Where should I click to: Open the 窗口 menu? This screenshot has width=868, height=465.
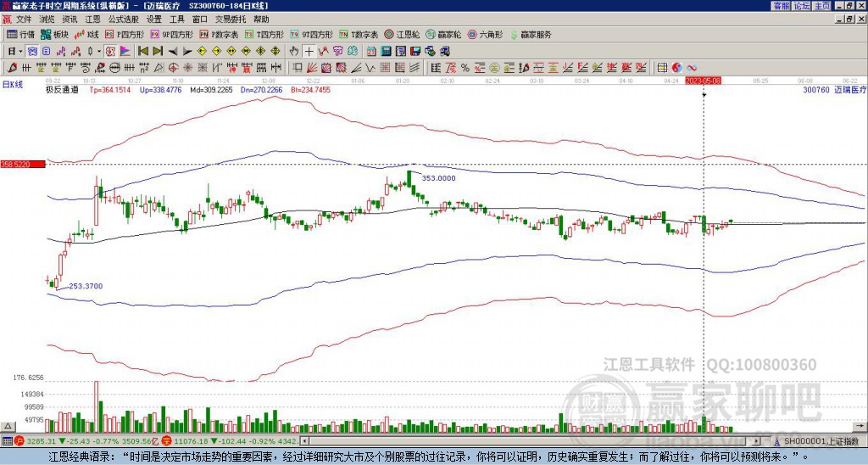[x=200, y=20]
